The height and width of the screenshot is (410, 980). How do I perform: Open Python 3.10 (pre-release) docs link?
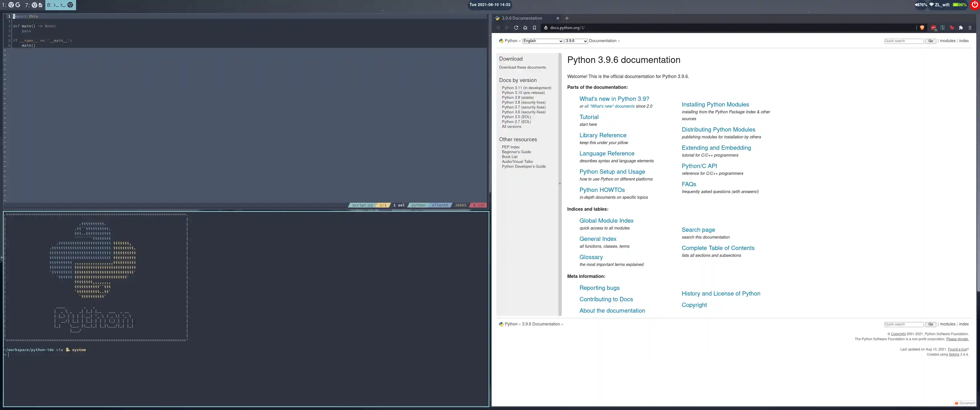pyautogui.click(x=524, y=93)
